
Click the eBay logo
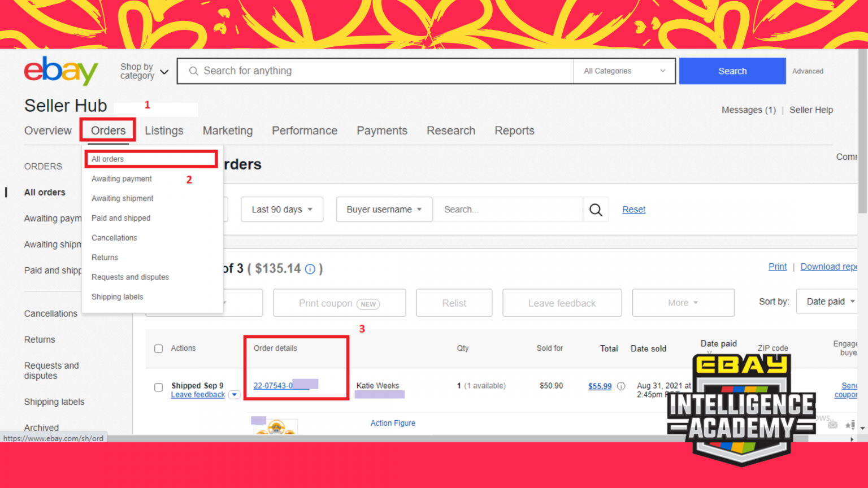pyautogui.click(x=61, y=71)
